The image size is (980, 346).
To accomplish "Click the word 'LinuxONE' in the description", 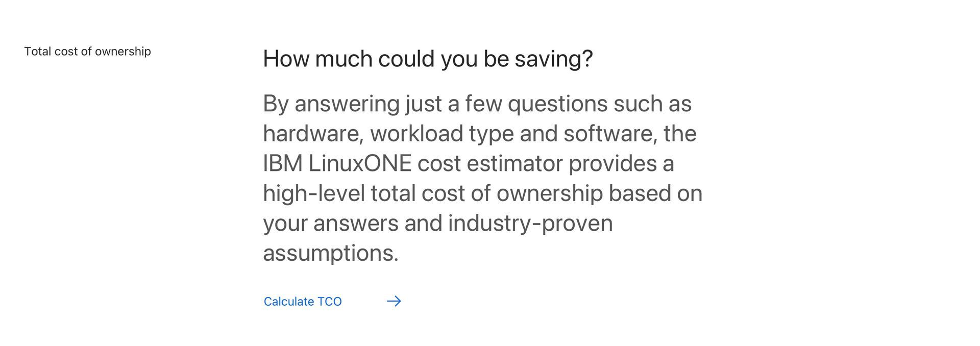I will pos(360,163).
